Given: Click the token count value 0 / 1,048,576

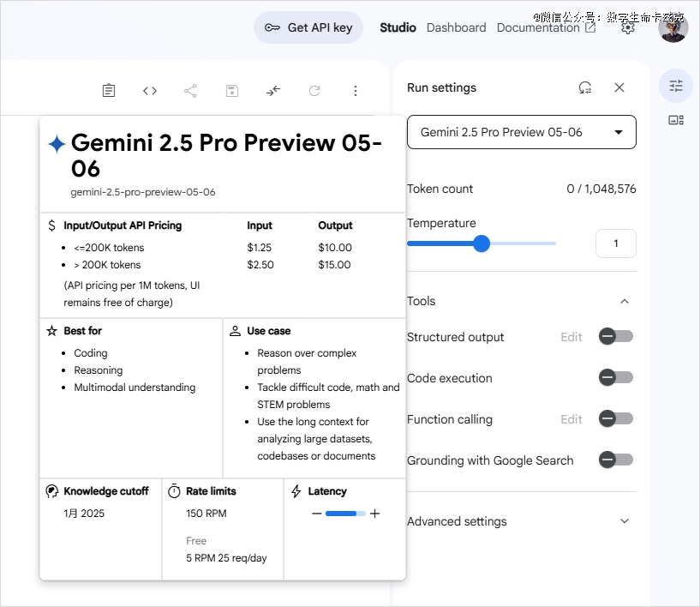Looking at the screenshot, I should click(601, 189).
